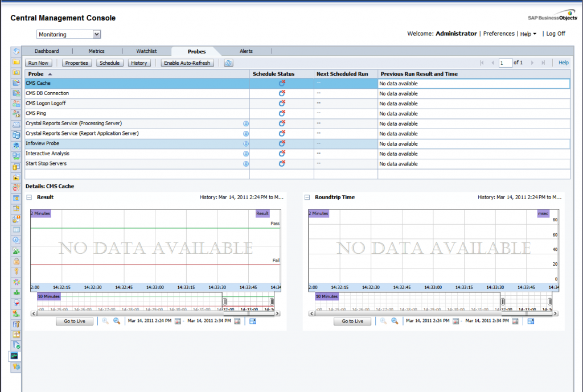
Task: Open info icon for Crystal Reports Processing Server
Action: (x=246, y=123)
